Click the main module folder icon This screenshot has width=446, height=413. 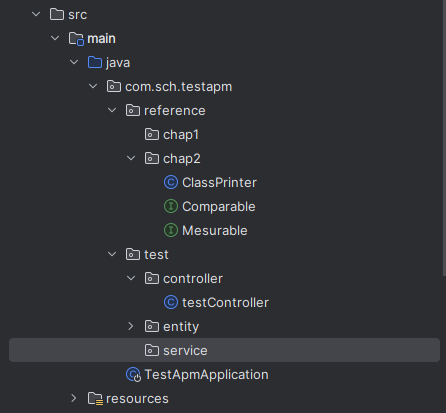(x=76, y=39)
